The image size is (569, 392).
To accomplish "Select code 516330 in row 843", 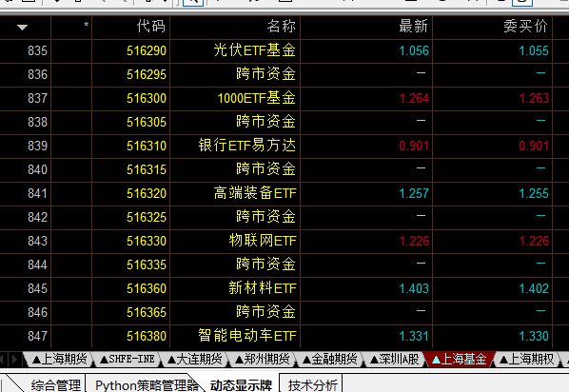I will (147, 241).
